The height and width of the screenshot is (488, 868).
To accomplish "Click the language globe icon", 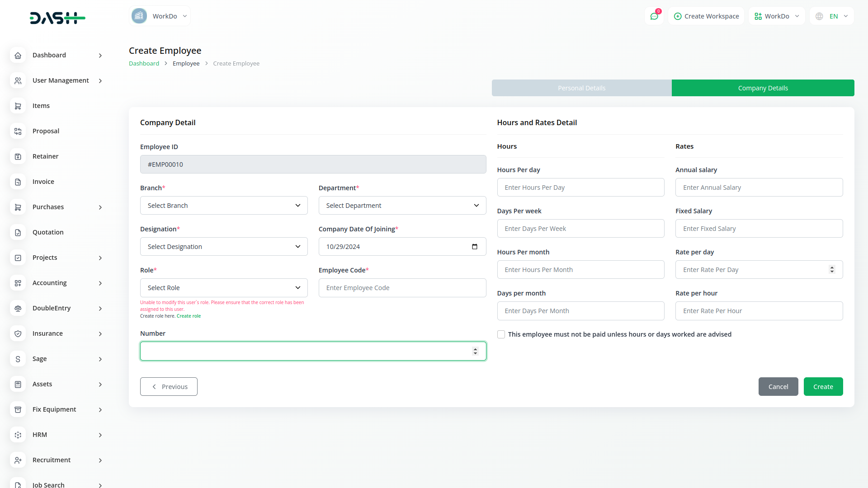I will [x=819, y=16].
